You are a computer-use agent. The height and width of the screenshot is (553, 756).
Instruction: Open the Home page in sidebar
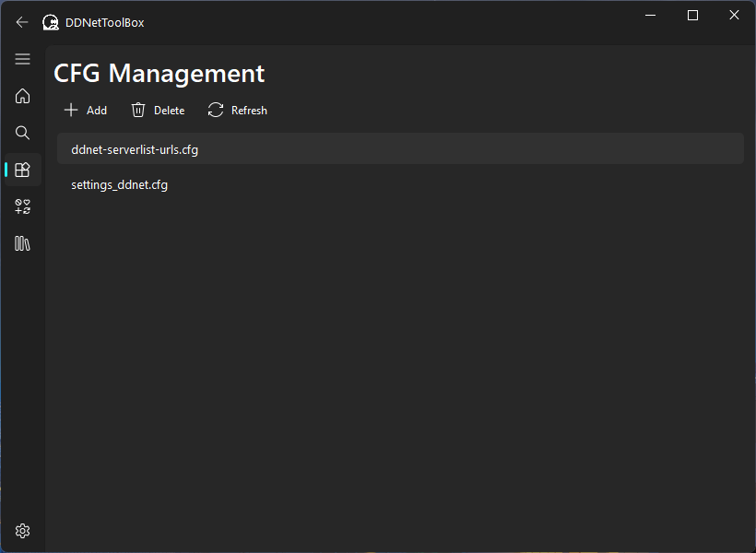[x=23, y=96]
